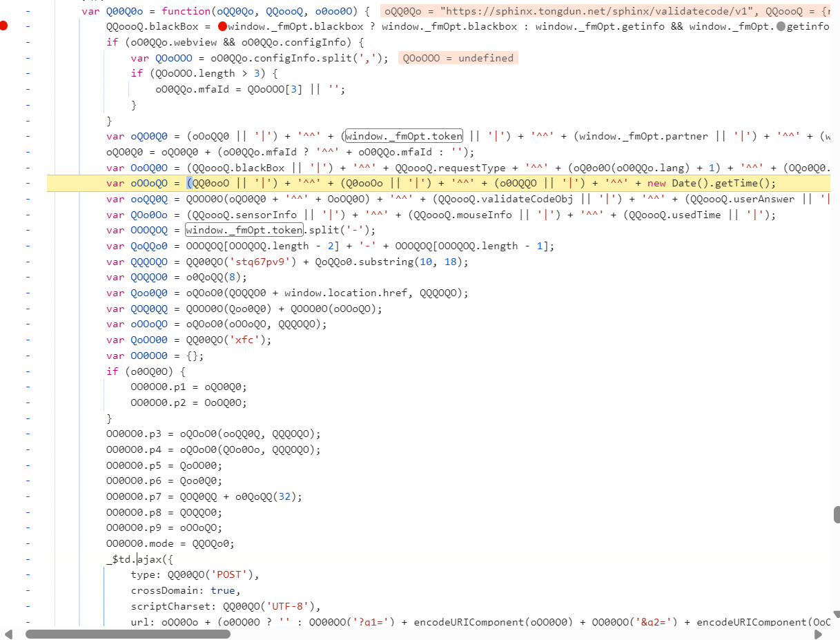The width and height of the screenshot is (840, 640).
Task: Click the assignment line ending in .p1
Action: 188,387
